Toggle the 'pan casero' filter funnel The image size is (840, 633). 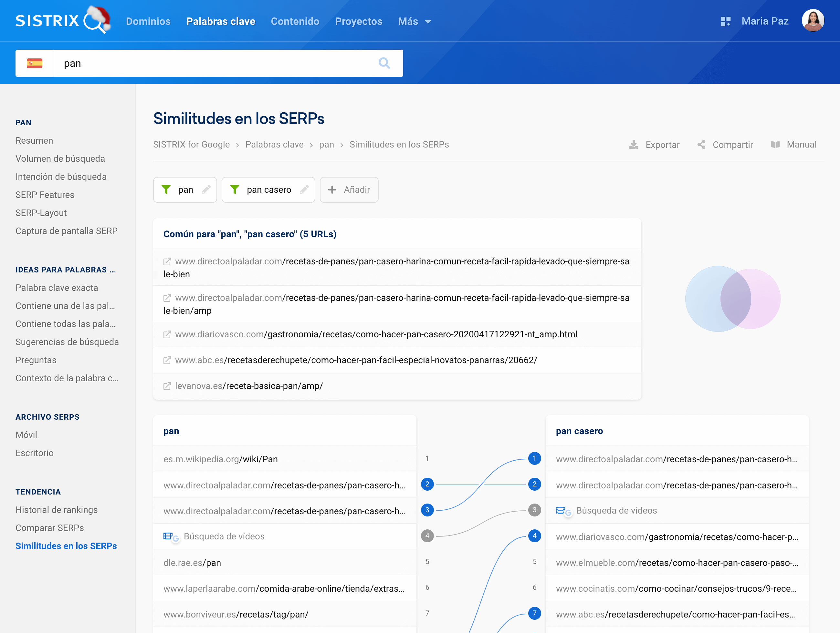tap(235, 189)
